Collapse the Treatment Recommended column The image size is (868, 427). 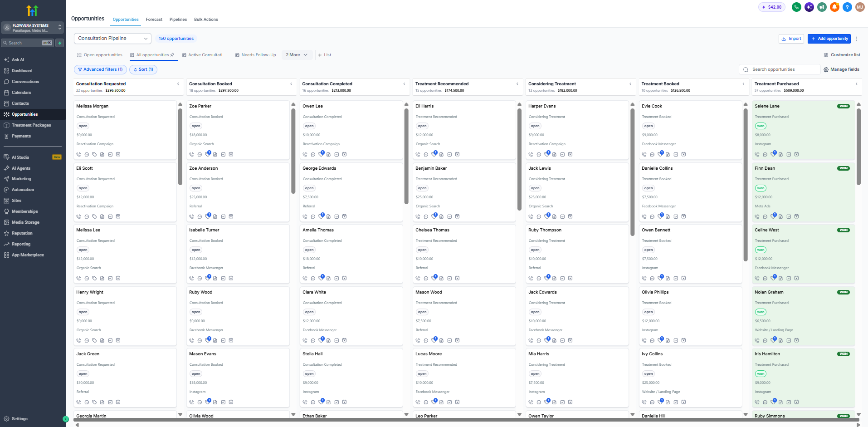517,84
